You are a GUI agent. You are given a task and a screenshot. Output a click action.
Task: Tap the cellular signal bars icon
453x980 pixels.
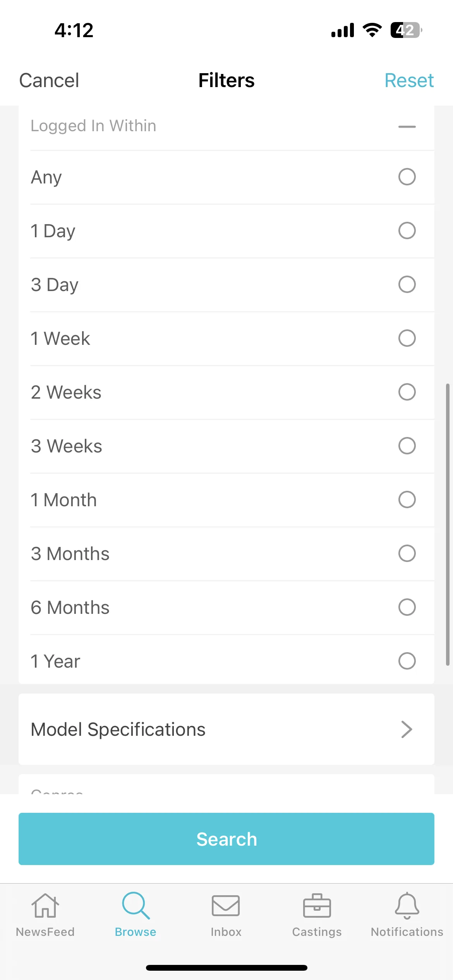pyautogui.click(x=343, y=30)
